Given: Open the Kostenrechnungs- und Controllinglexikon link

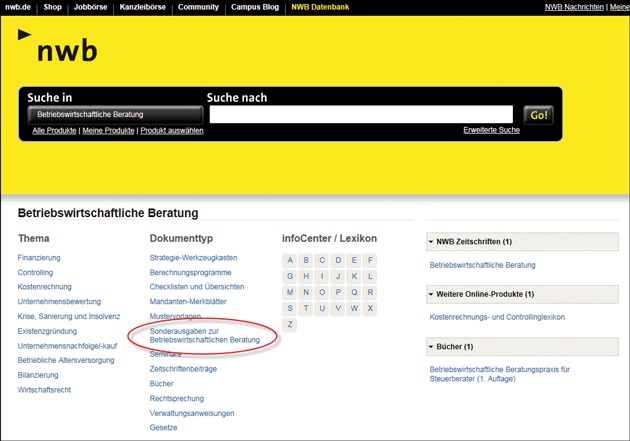Looking at the screenshot, I should (x=496, y=317).
